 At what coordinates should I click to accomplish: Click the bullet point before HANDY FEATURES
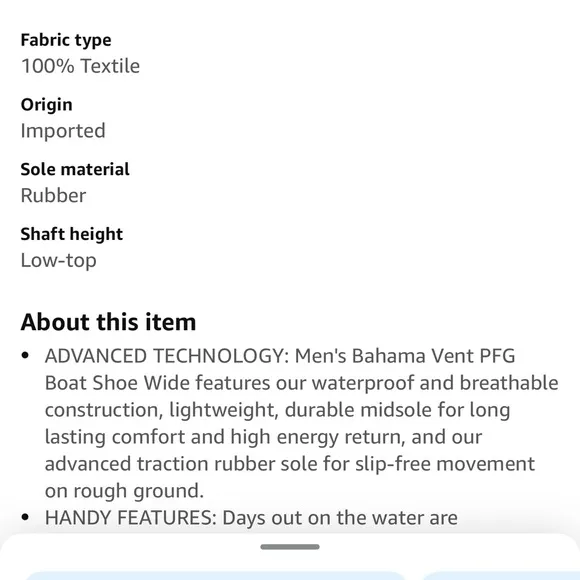point(25,517)
